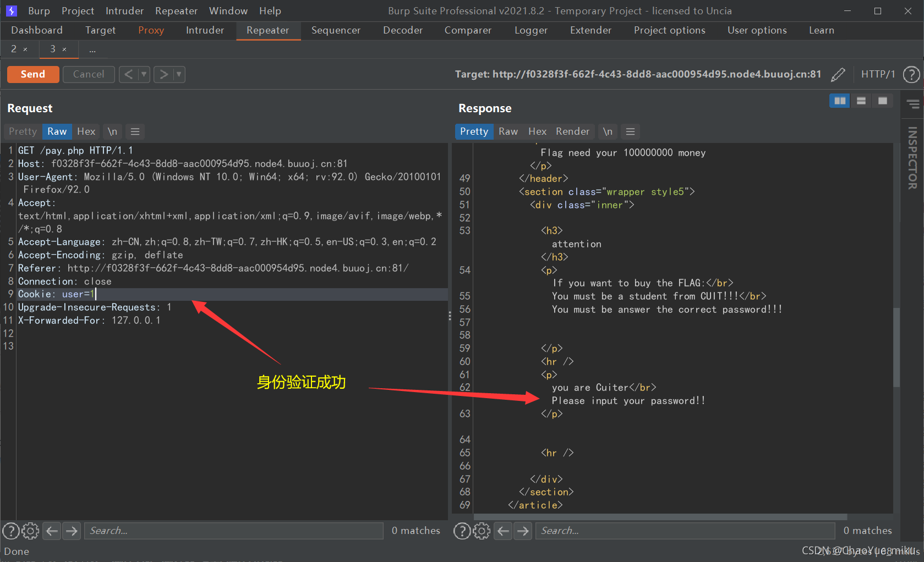Switch to the Proxy tab
The height and width of the screenshot is (562, 924).
pos(151,30)
